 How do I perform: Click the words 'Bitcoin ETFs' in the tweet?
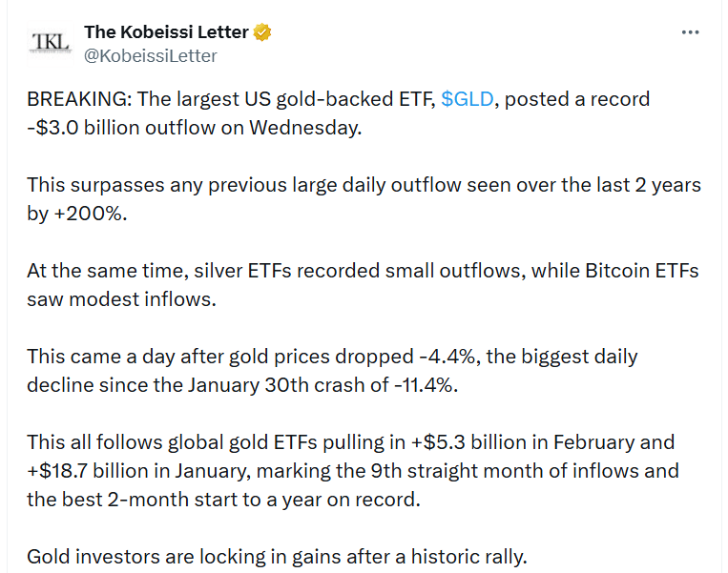pos(644,272)
